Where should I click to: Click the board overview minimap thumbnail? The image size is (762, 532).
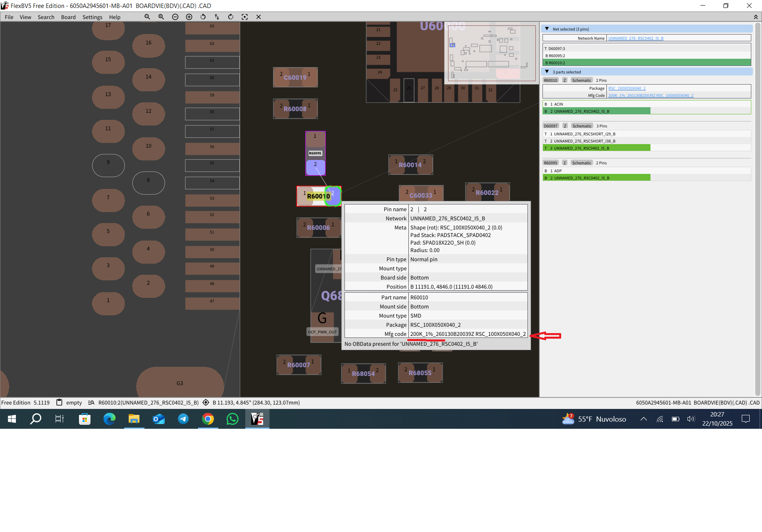[x=491, y=53]
